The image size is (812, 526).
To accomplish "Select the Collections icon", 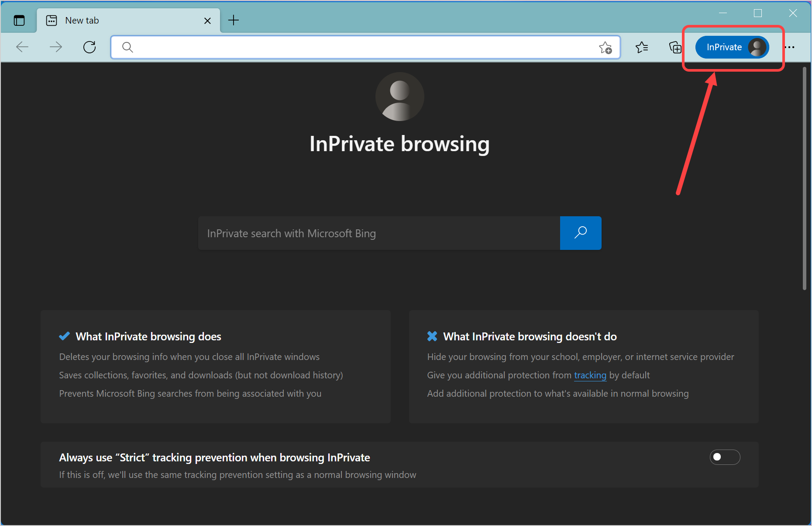I will [x=675, y=47].
